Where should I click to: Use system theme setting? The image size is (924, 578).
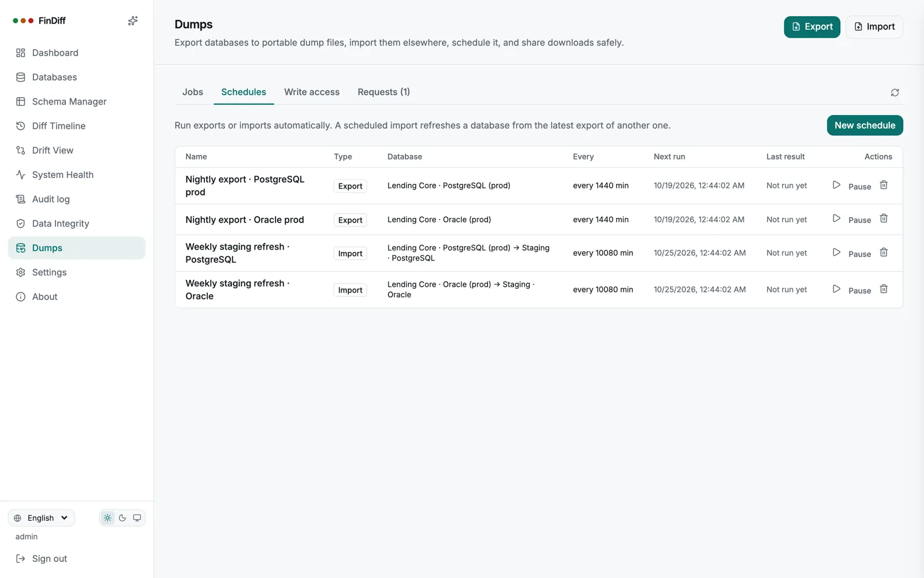point(137,518)
